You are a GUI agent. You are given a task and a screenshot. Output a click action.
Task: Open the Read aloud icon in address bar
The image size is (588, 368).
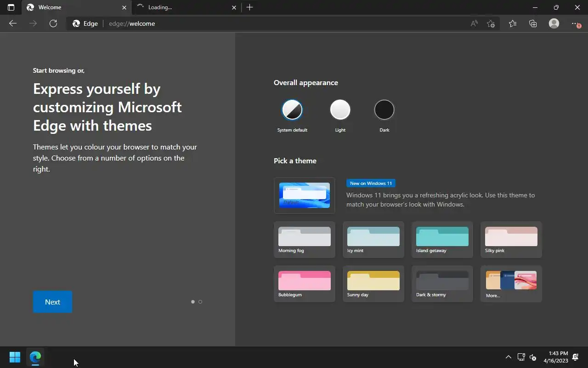474,23
